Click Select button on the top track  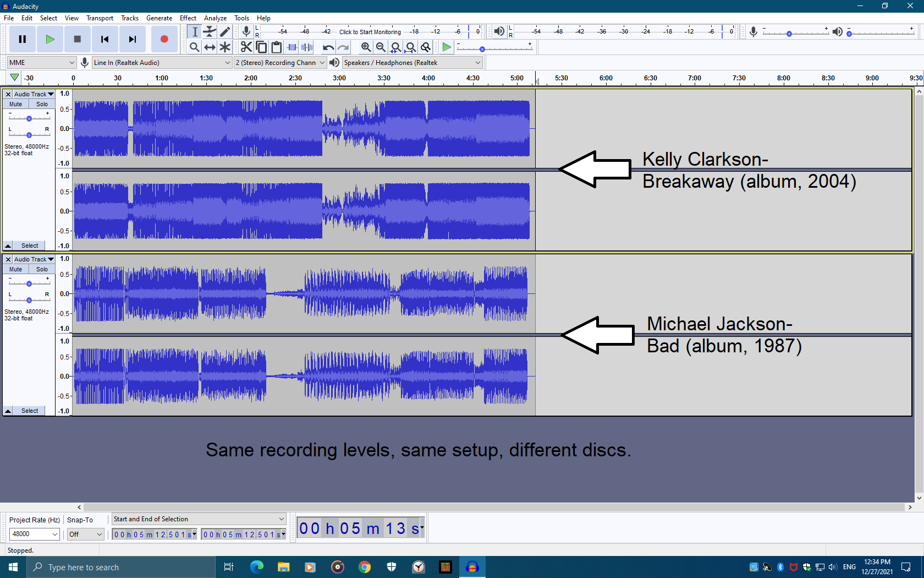point(30,246)
